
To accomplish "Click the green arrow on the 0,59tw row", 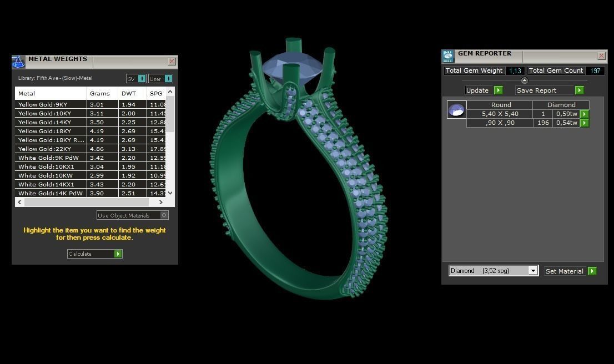I will click(x=584, y=114).
